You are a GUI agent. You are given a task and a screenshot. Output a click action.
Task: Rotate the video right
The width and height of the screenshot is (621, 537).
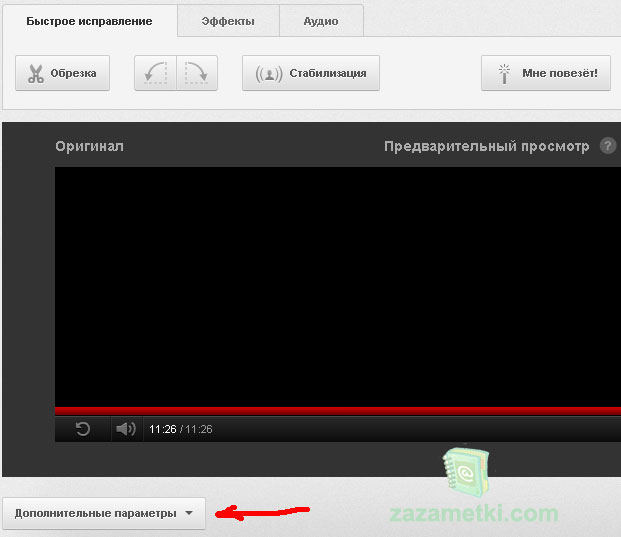click(x=197, y=73)
